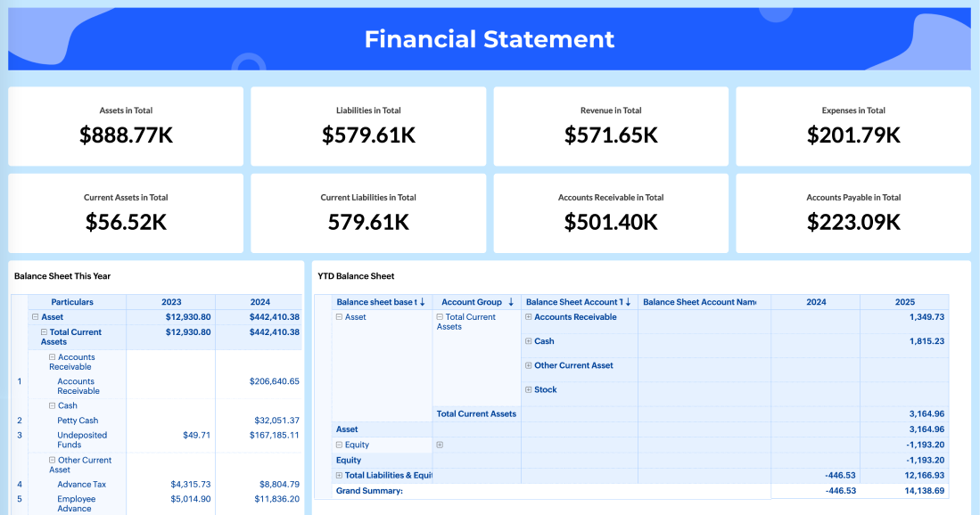This screenshot has height=515, width=980.
Task: Select the Balance Sheet This Year panel title
Action: pyautogui.click(x=62, y=276)
